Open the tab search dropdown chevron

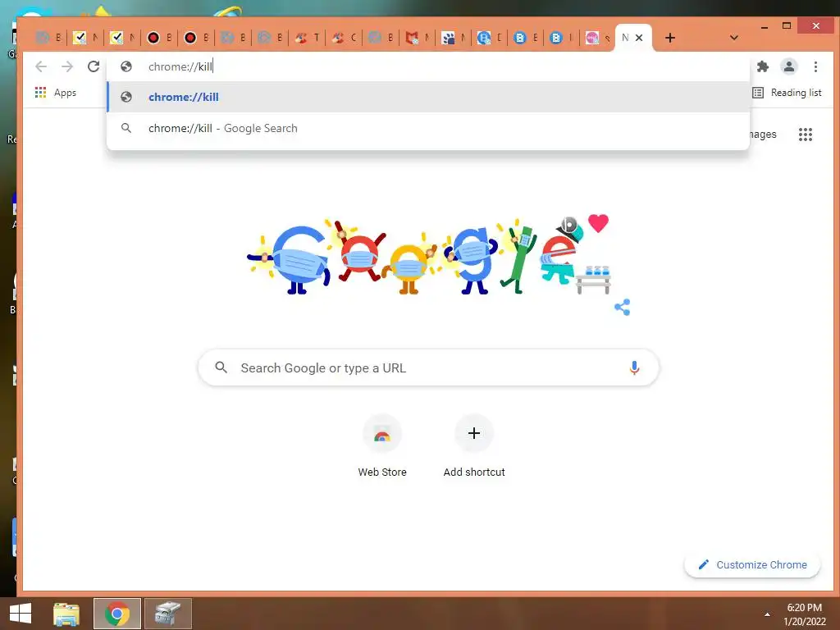pos(734,38)
